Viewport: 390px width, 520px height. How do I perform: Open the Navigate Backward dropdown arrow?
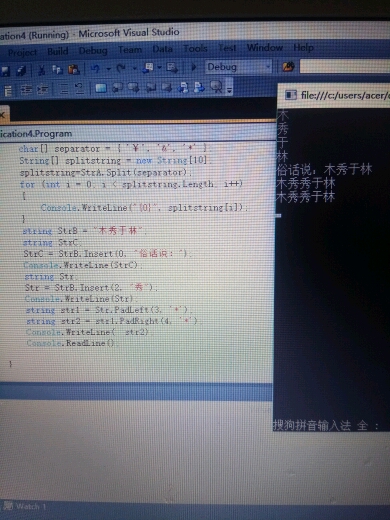pos(159,68)
